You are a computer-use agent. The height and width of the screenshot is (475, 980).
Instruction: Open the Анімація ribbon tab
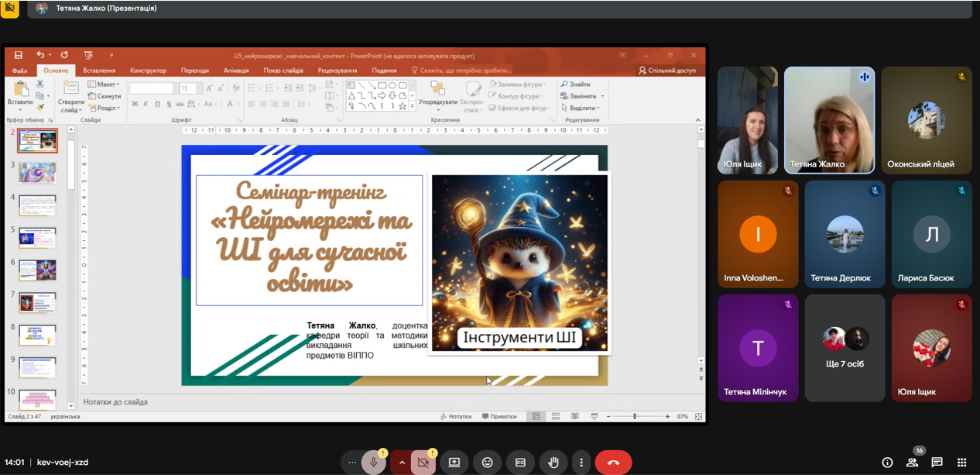(236, 71)
